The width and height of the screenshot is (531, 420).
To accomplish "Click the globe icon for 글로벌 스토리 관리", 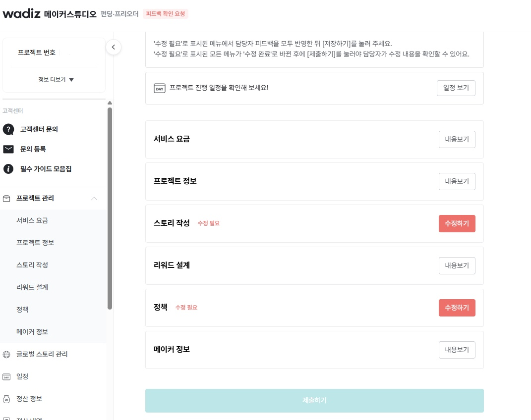I will tap(7, 354).
